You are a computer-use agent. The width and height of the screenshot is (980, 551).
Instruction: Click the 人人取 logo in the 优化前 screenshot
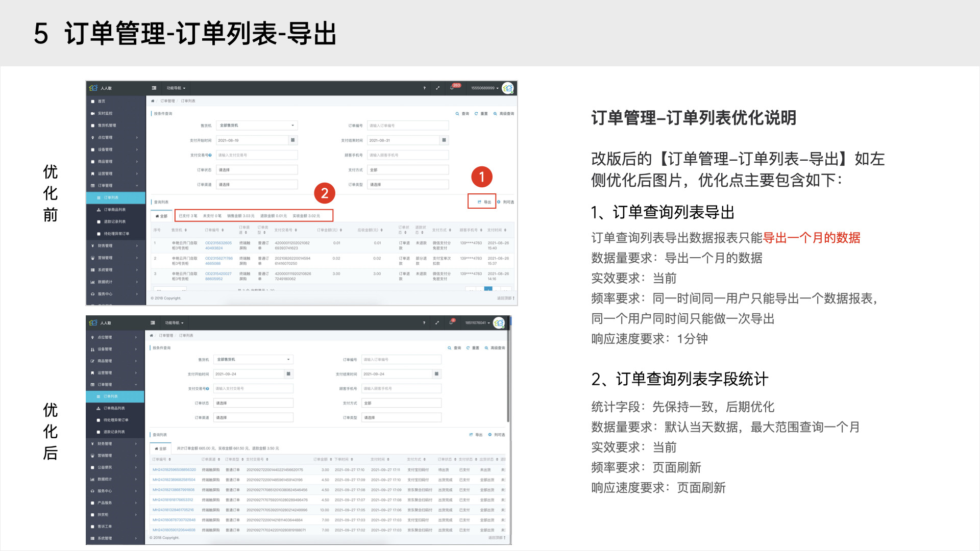(x=101, y=88)
